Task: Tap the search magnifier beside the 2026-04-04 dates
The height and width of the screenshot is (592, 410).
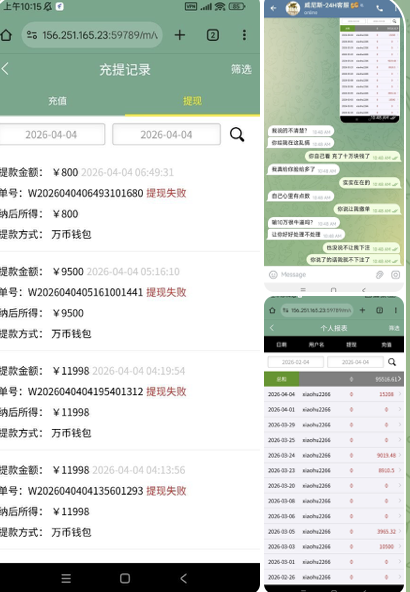Action: 237,134
